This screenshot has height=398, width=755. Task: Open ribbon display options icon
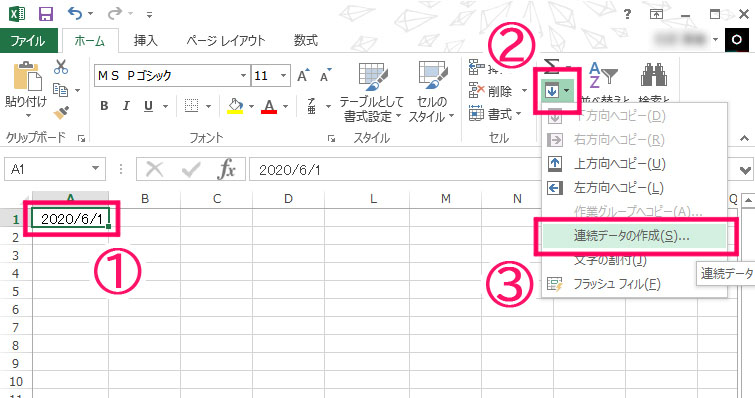656,14
